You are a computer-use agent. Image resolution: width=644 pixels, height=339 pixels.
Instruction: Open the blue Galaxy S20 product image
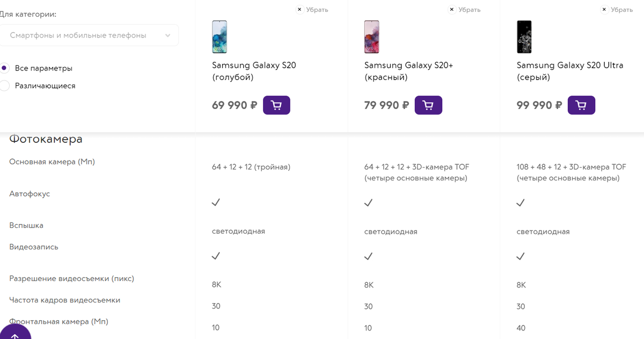[x=219, y=37]
